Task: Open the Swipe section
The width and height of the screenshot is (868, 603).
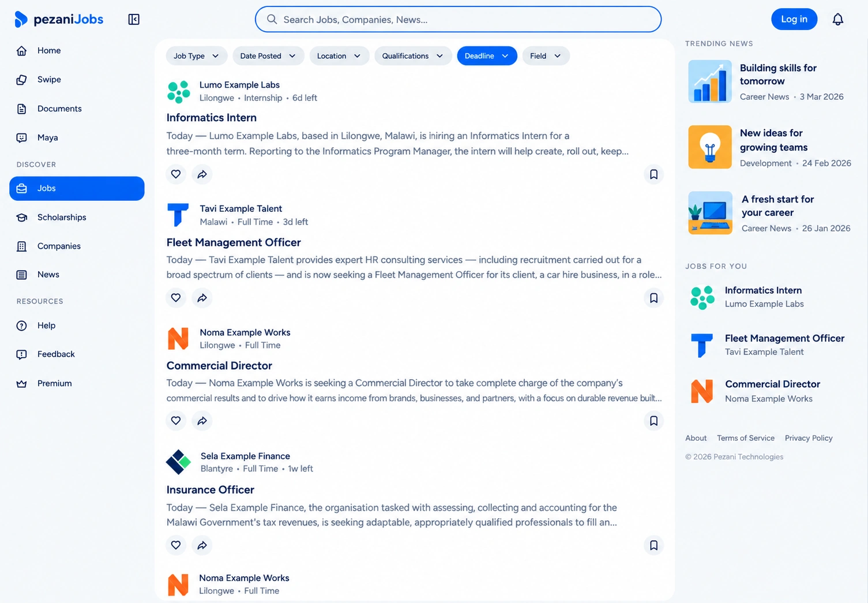Action: 77,80
